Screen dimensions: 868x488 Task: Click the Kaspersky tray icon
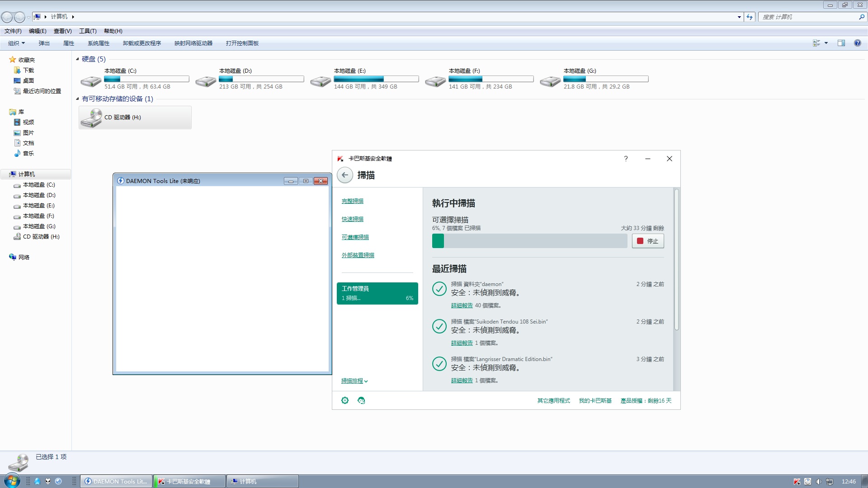pyautogui.click(x=797, y=482)
